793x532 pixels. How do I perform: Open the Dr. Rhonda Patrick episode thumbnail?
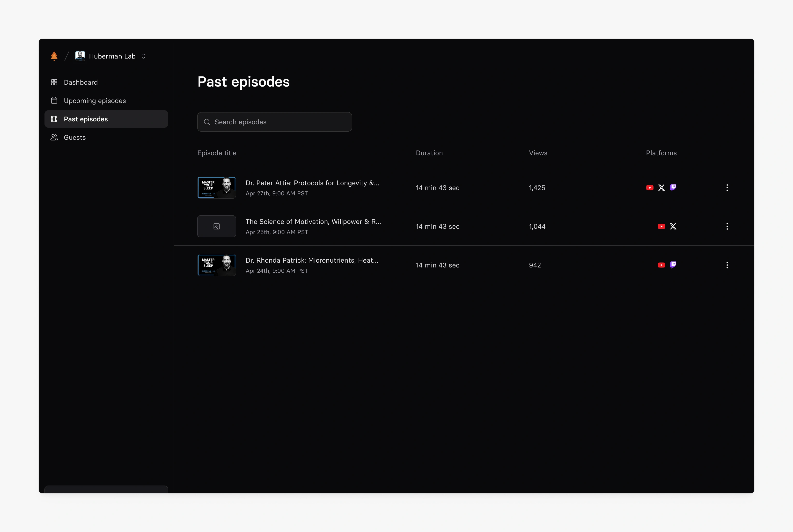[216, 265]
